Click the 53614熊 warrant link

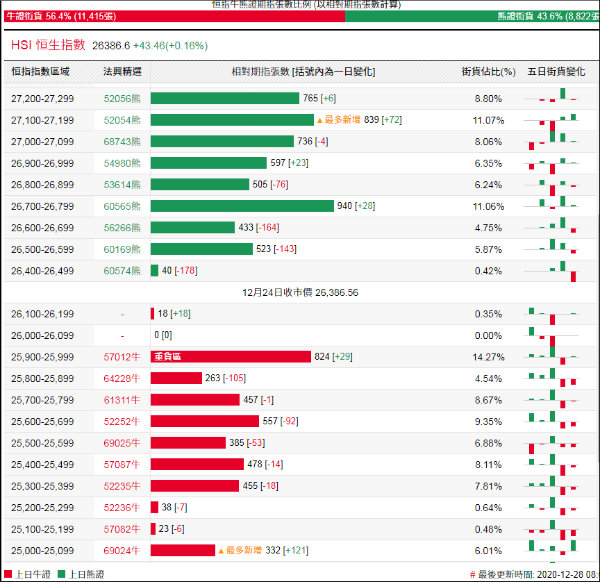122,185
